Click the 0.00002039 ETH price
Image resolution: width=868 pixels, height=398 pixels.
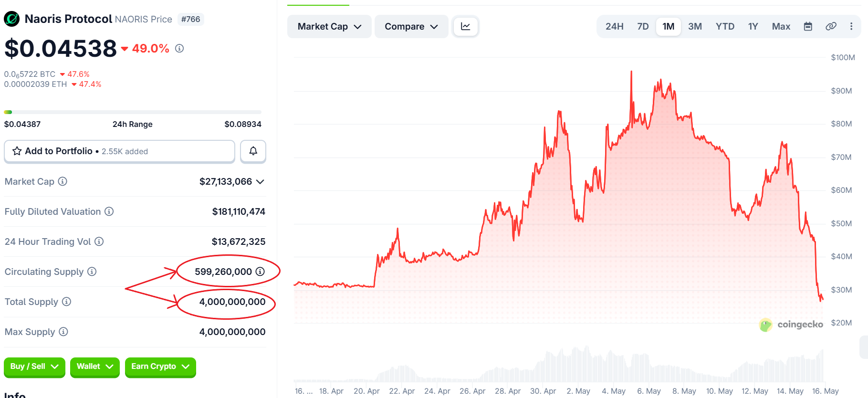pos(36,84)
